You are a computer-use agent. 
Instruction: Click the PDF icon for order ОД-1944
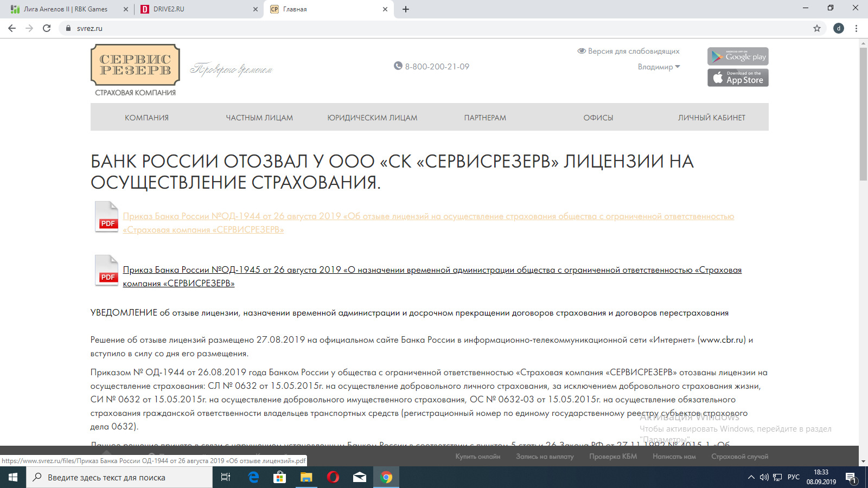click(106, 217)
